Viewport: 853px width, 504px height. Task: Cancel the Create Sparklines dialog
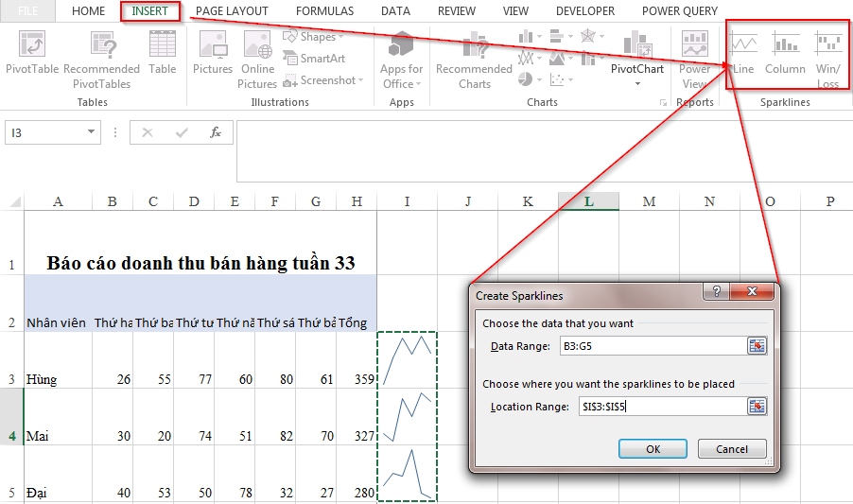(732, 449)
